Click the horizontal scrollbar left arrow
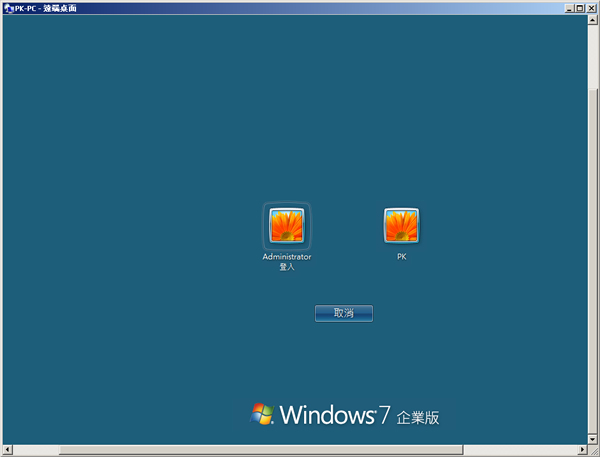 (x=8, y=449)
